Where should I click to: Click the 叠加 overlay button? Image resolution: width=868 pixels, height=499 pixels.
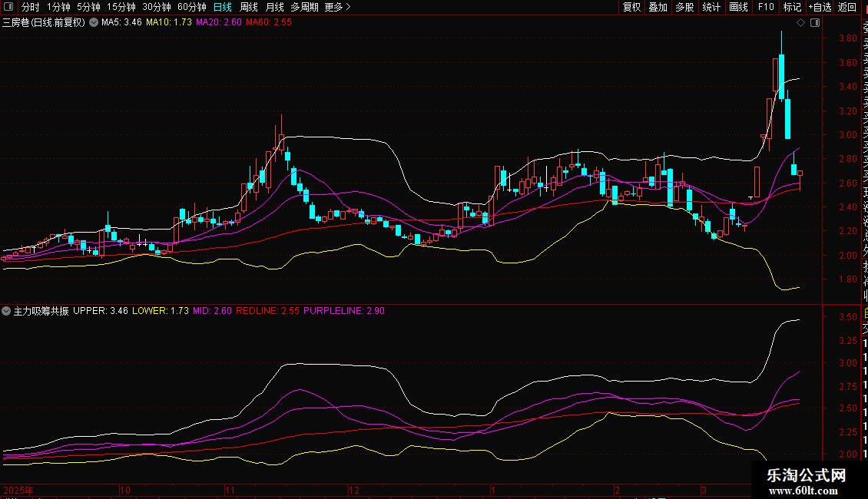point(658,7)
